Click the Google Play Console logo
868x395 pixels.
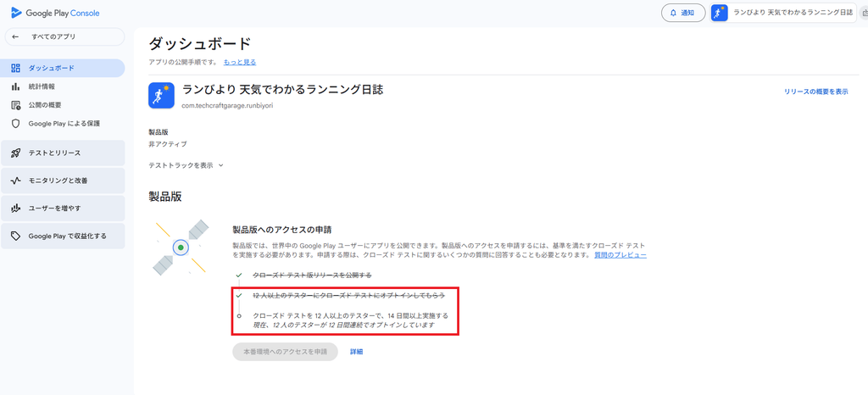coord(55,13)
